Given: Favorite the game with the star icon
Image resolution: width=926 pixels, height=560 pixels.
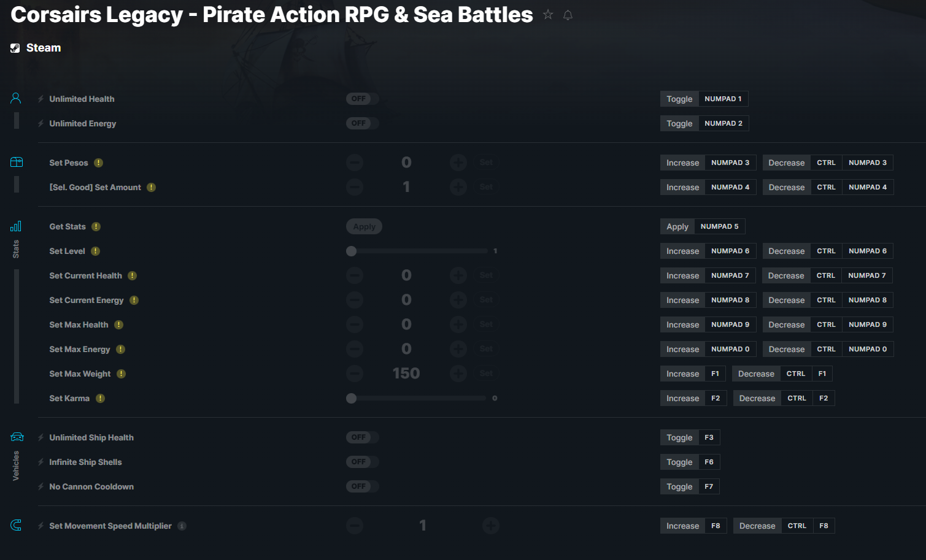Looking at the screenshot, I should coord(548,15).
